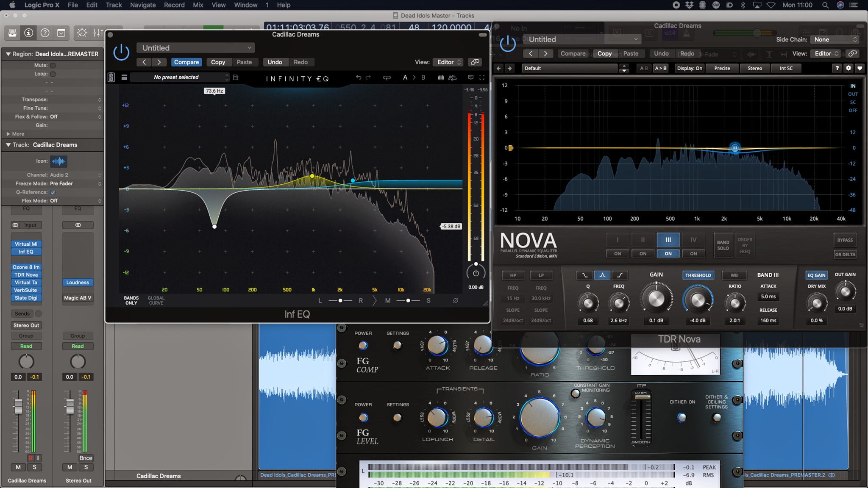Viewport: 868px width, 488px height.
Task: Click the TDR Nova help question mark
Action: coord(837,68)
